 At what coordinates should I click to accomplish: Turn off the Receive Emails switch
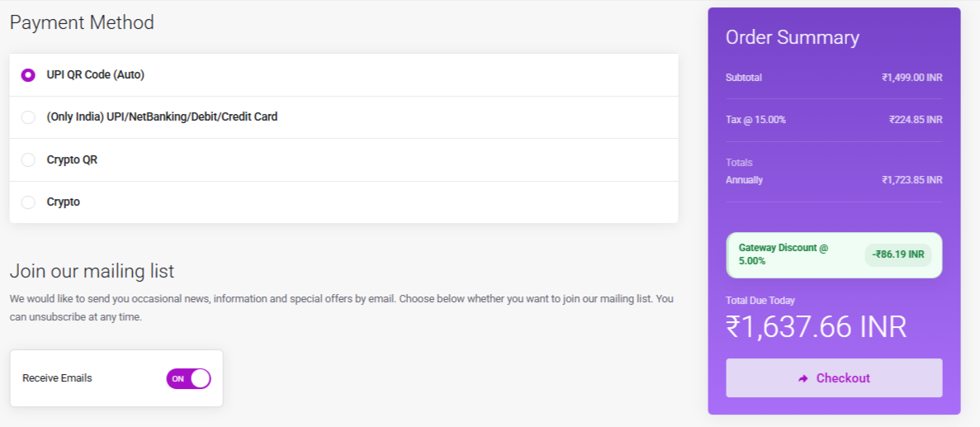point(188,378)
